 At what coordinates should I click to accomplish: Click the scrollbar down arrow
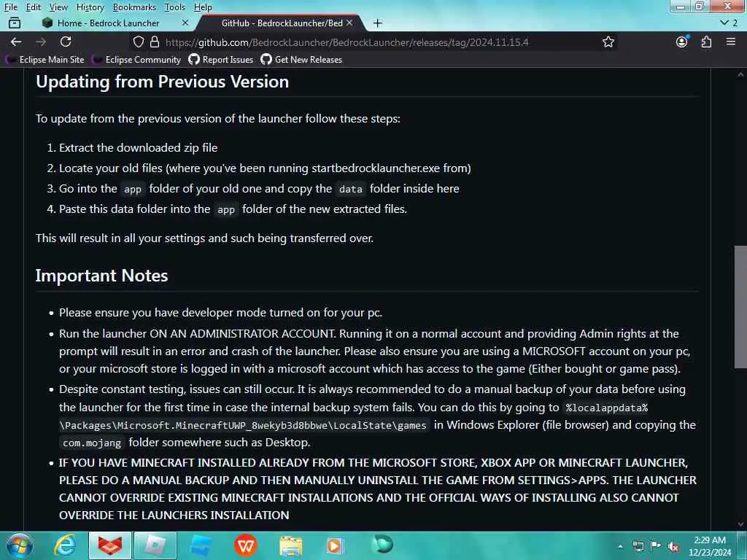coord(740,524)
